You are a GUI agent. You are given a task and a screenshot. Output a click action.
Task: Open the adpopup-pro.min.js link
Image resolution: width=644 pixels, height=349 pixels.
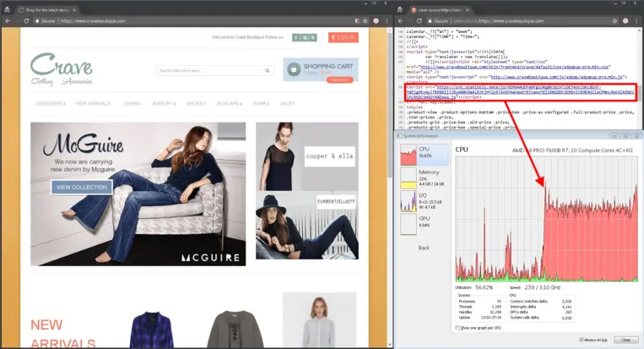coord(557,77)
